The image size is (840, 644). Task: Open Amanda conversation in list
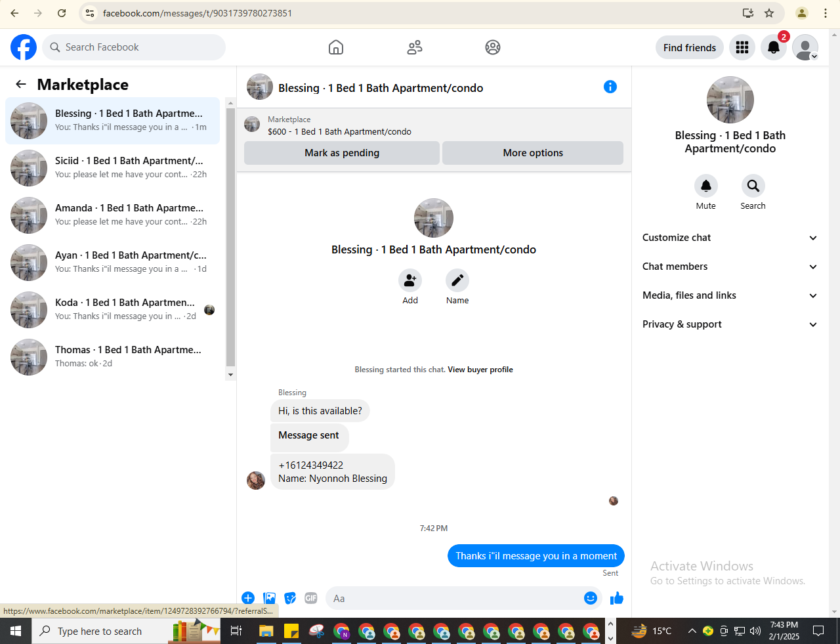click(x=113, y=215)
